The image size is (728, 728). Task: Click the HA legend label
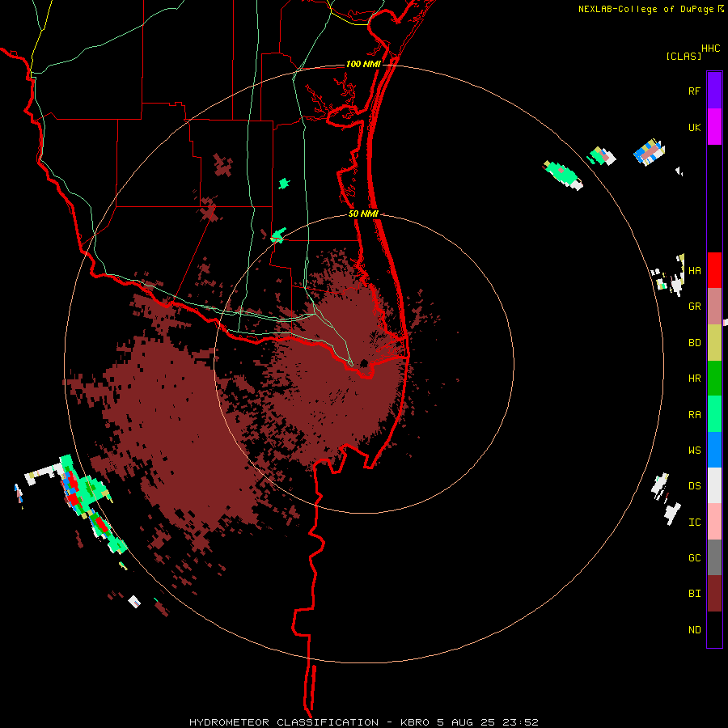(x=694, y=271)
